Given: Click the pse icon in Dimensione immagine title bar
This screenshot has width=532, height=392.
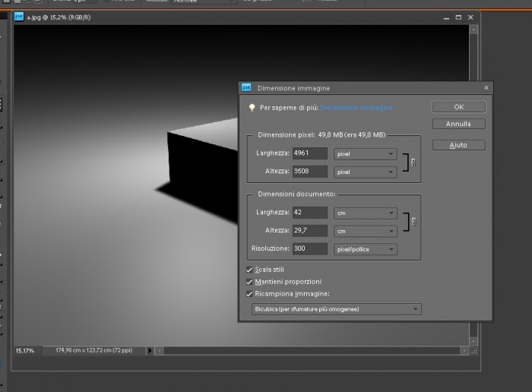Looking at the screenshot, I should (x=246, y=88).
